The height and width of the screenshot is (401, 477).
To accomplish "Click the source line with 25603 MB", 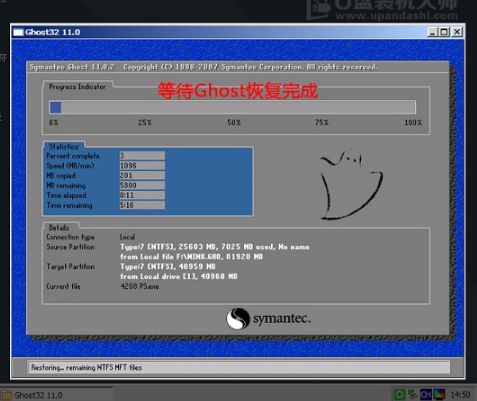I will coord(215,247).
